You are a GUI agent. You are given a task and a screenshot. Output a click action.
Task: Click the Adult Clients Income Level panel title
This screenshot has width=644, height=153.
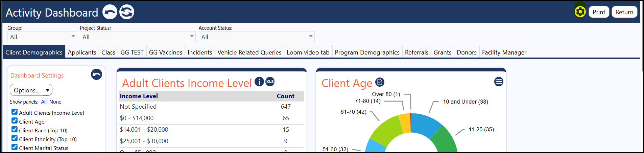[187, 83]
